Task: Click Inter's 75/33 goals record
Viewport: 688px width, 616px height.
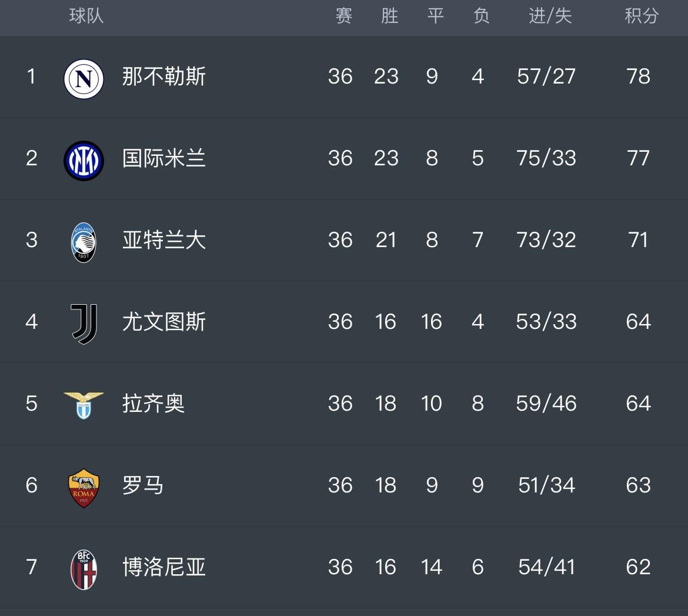Action: point(546,158)
